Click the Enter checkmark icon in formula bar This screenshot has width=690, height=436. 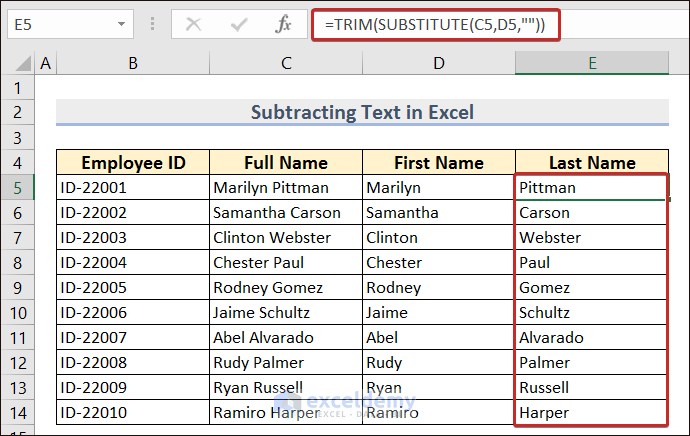[x=238, y=24]
